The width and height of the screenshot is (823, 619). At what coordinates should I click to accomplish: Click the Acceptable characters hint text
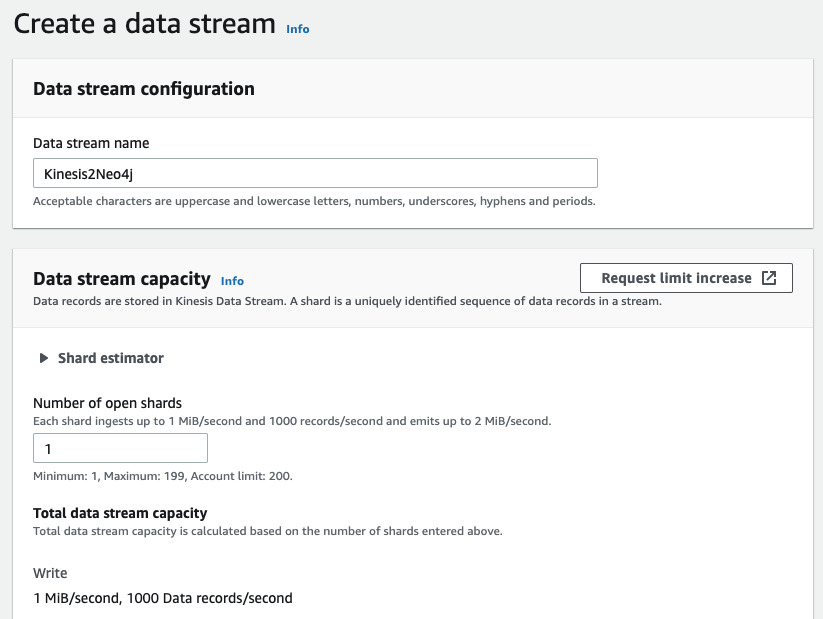click(314, 201)
